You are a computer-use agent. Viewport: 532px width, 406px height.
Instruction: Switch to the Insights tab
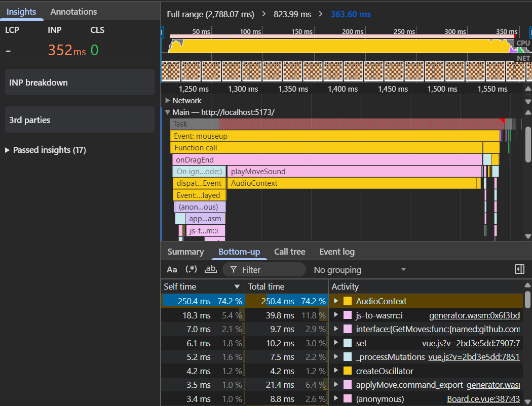click(21, 12)
